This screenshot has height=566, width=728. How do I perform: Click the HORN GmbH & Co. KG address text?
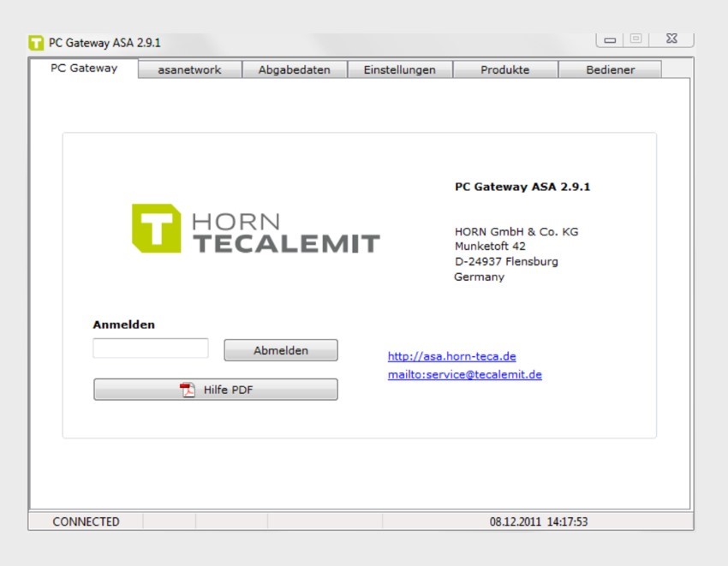[516, 231]
